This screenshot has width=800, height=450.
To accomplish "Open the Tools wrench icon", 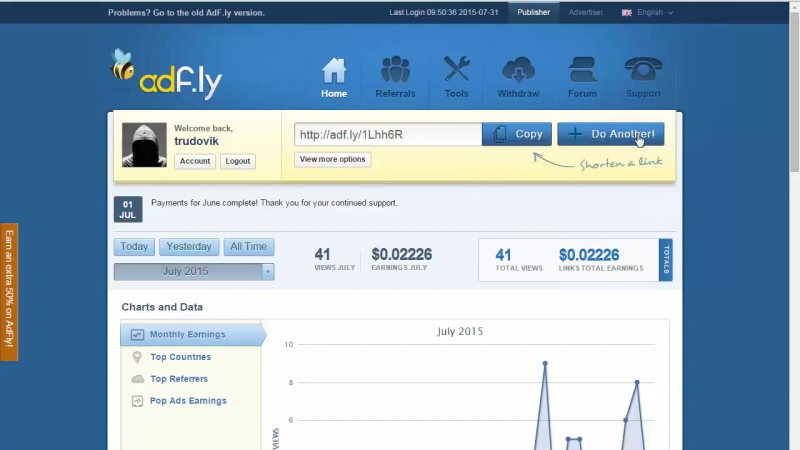I will pos(456,69).
